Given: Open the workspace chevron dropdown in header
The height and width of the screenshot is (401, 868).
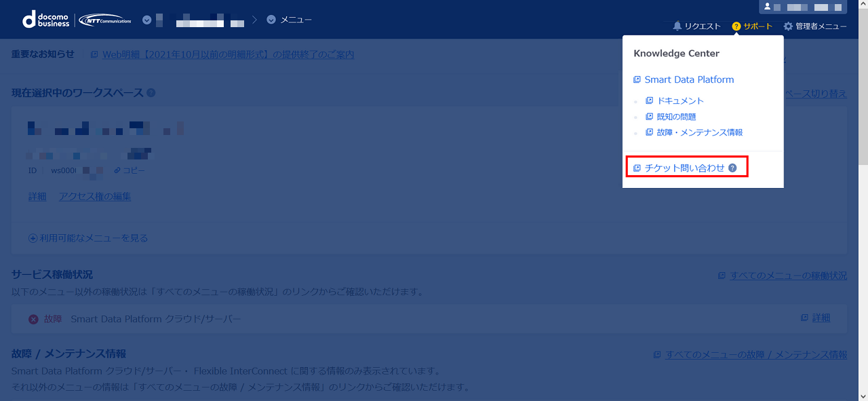Looking at the screenshot, I should tap(147, 20).
